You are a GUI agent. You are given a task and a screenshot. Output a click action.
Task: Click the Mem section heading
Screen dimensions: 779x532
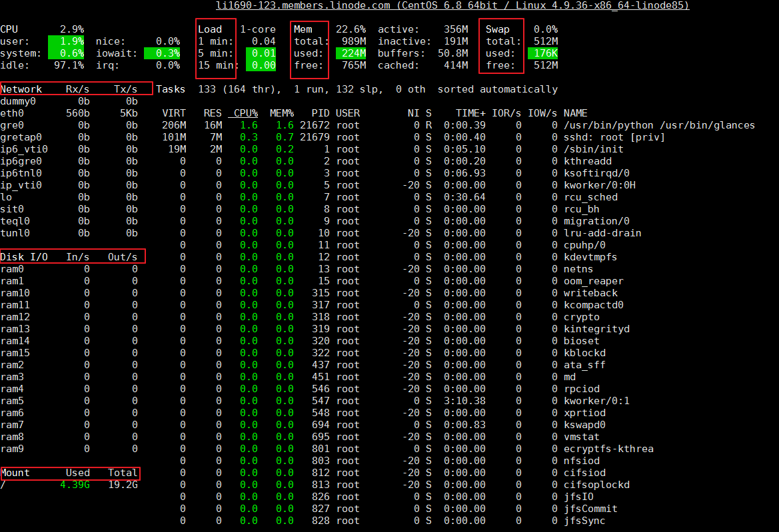tap(303, 29)
